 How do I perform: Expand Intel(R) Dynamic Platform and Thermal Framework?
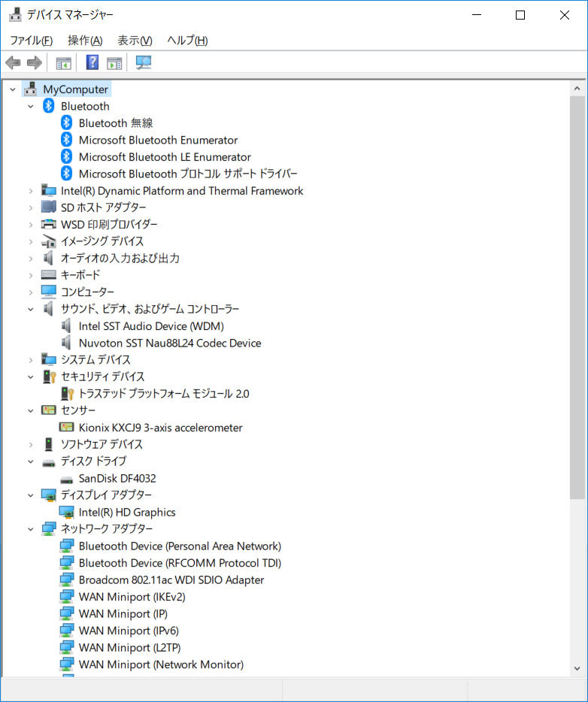coord(30,191)
